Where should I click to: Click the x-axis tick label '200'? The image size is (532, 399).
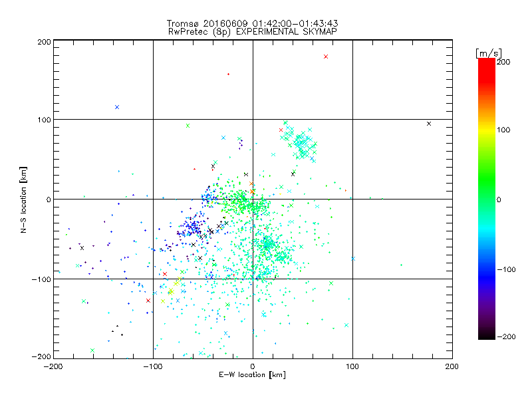(x=452, y=366)
